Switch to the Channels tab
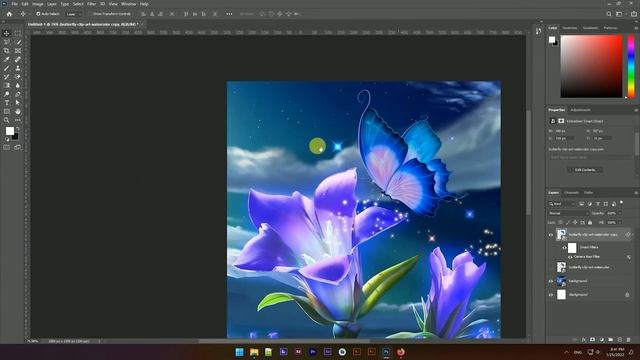640x360 pixels. pyautogui.click(x=571, y=193)
